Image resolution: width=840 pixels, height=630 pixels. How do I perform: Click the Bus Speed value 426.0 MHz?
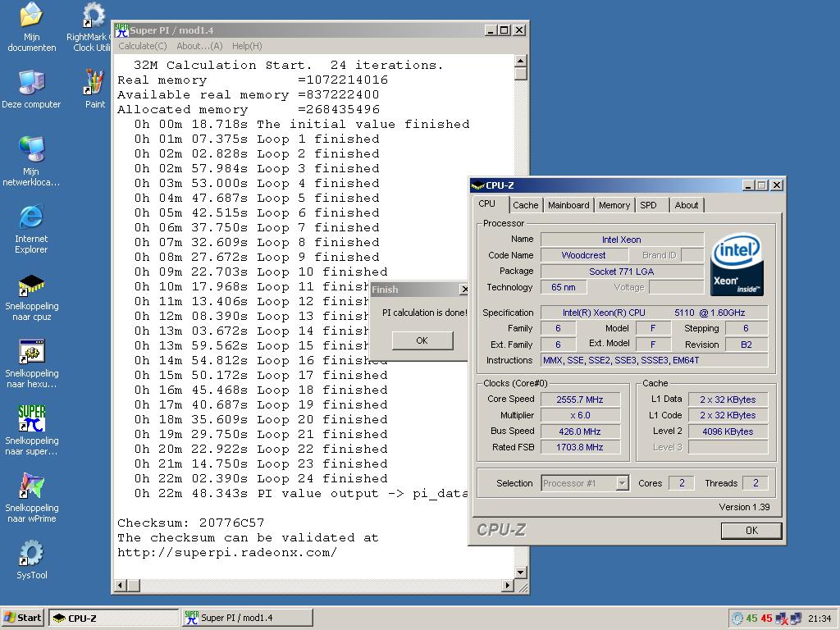click(580, 431)
